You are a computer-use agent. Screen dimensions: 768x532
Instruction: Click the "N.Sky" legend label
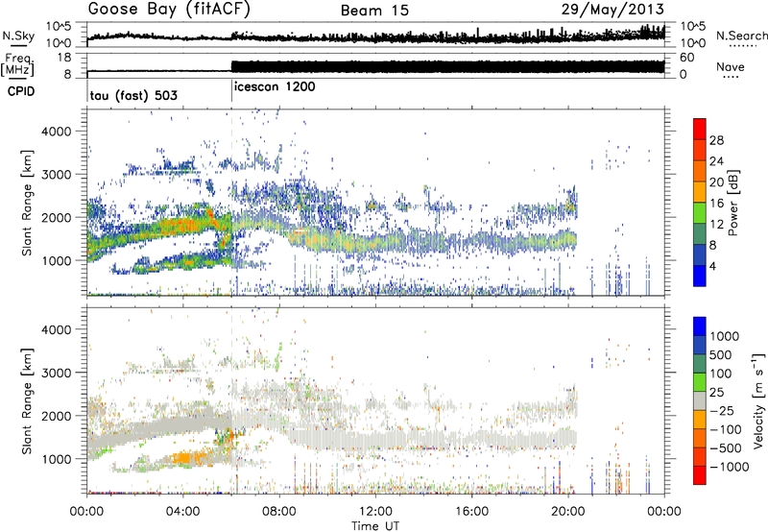pyautogui.click(x=18, y=36)
